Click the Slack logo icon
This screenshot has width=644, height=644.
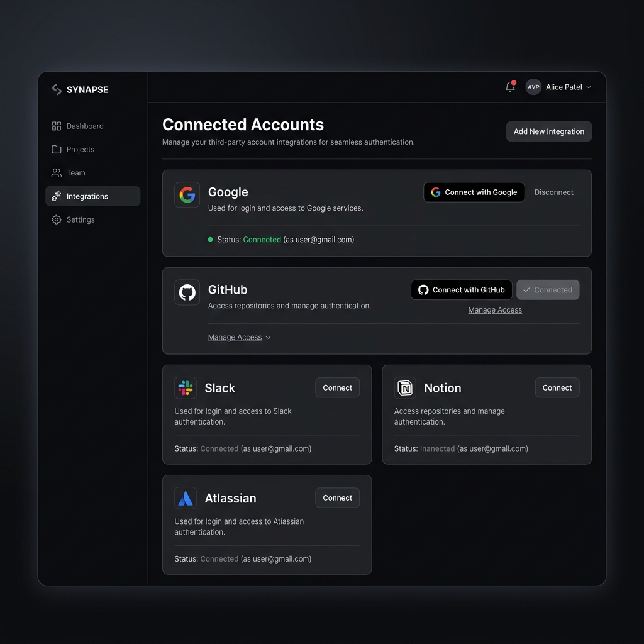(x=186, y=387)
